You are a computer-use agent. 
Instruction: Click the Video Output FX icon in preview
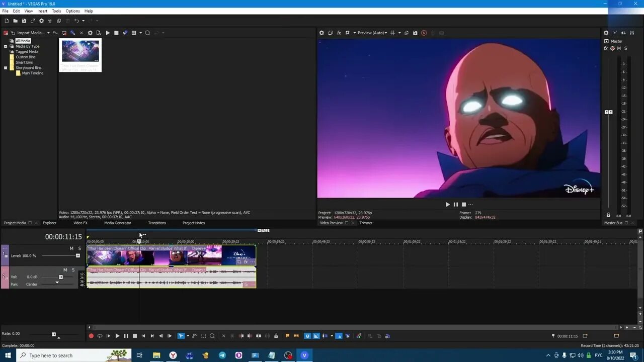point(339,33)
